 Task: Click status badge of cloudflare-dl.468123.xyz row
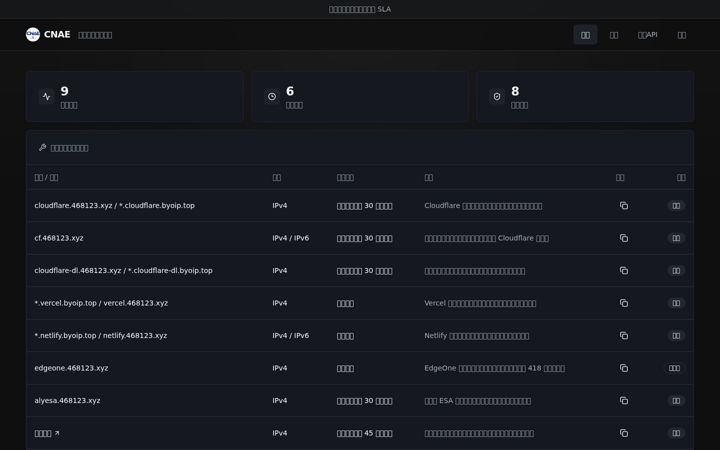click(676, 271)
